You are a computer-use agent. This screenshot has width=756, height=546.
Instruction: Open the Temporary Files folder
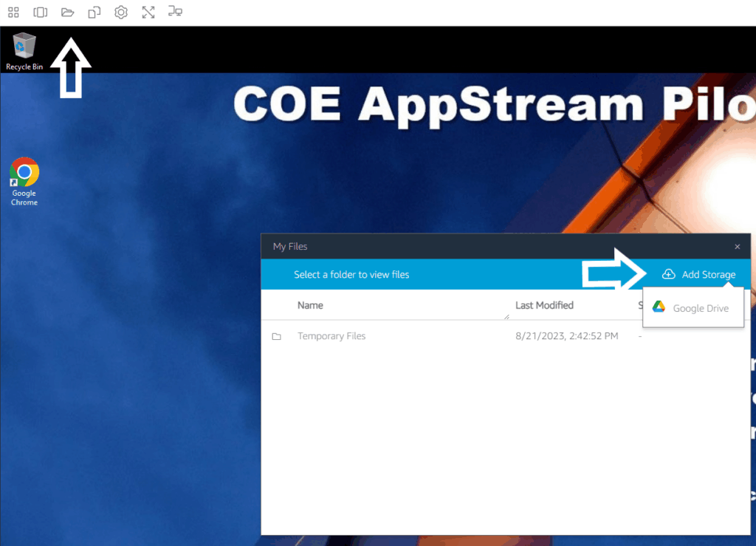click(x=331, y=336)
